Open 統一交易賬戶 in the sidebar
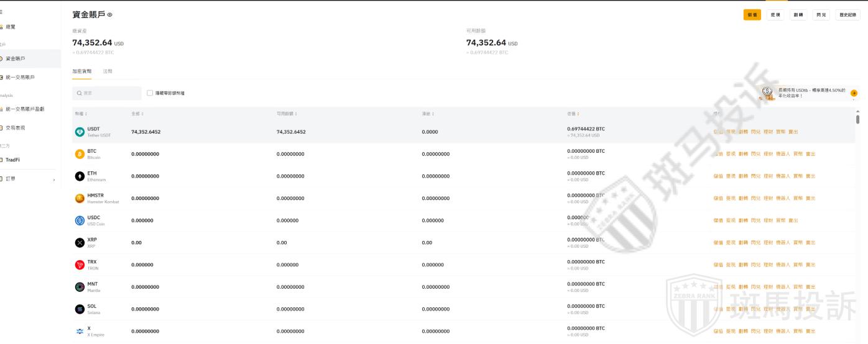 tap(21, 77)
